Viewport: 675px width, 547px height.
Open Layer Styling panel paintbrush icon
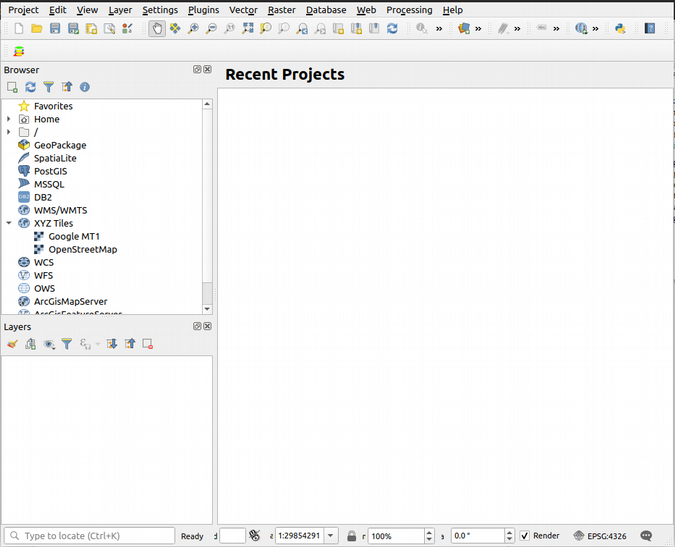pos(12,344)
